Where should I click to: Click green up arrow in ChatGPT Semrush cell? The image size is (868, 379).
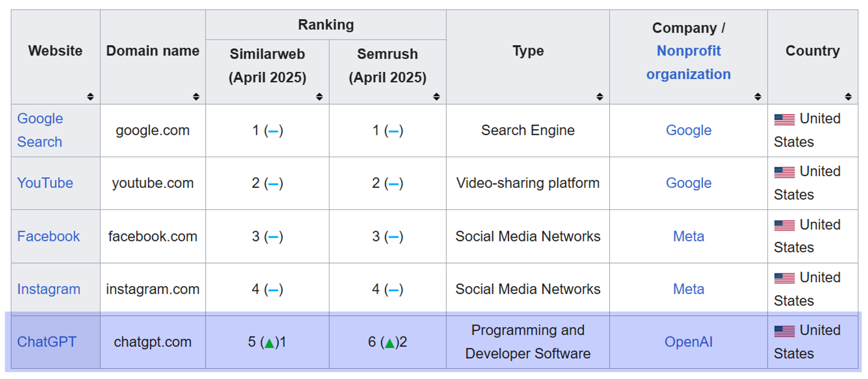pos(389,343)
